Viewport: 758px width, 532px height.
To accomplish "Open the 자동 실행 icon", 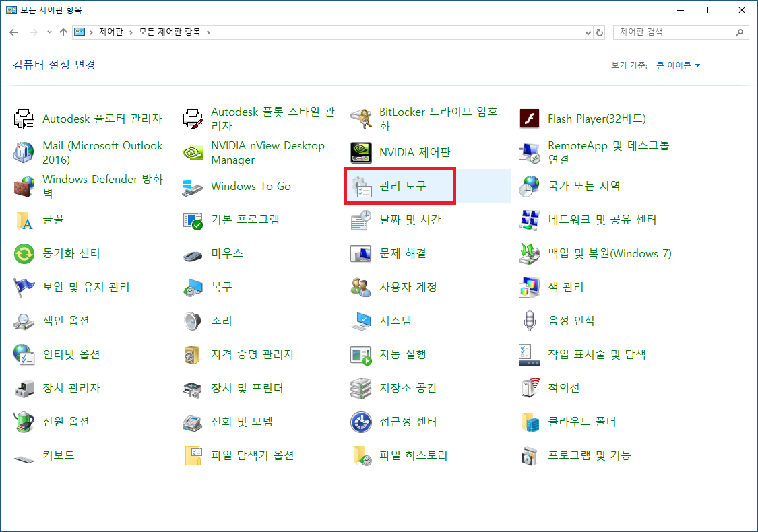I will coord(361,355).
